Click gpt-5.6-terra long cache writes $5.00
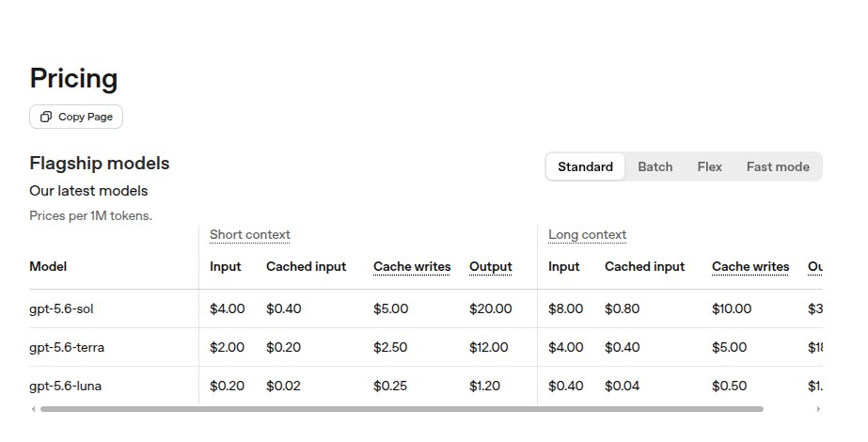Image resolution: width=868 pixels, height=442 pixels. pos(729,347)
